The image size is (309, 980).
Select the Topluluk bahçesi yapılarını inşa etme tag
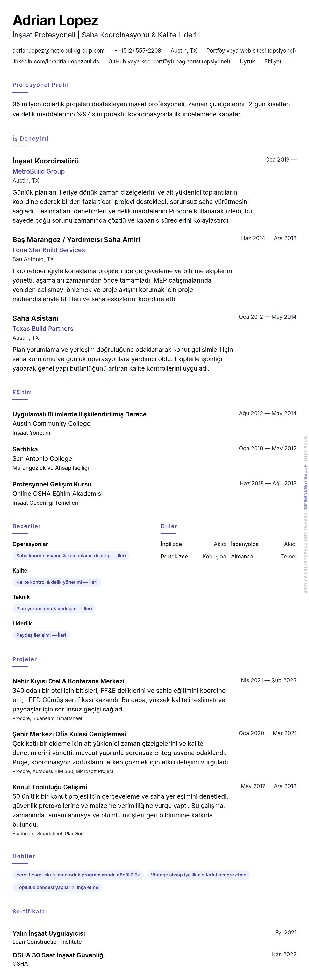(57, 888)
